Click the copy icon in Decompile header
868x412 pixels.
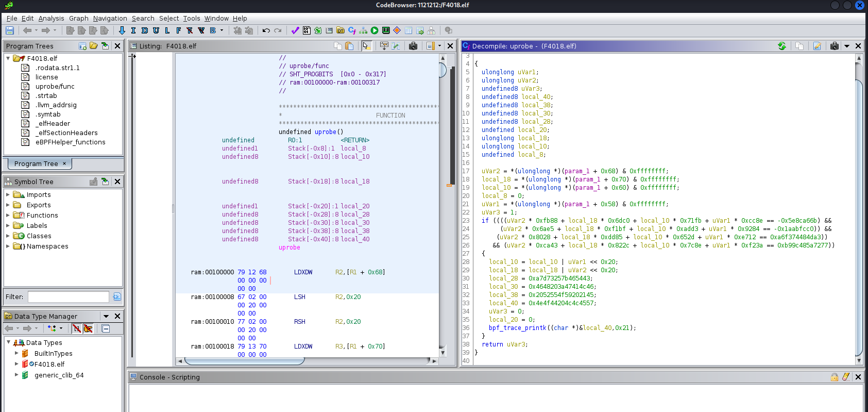click(799, 46)
